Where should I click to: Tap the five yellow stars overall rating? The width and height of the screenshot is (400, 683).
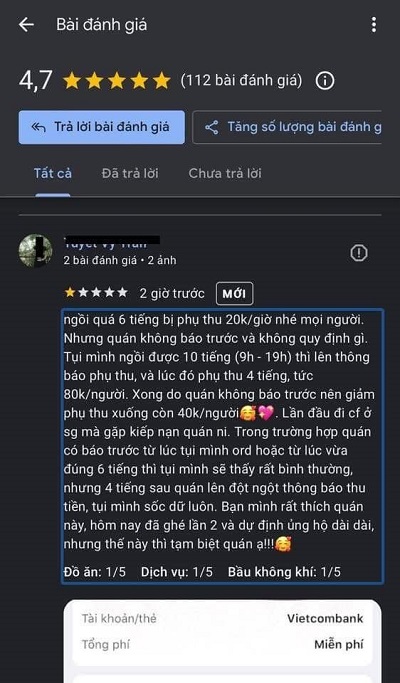pos(117,81)
